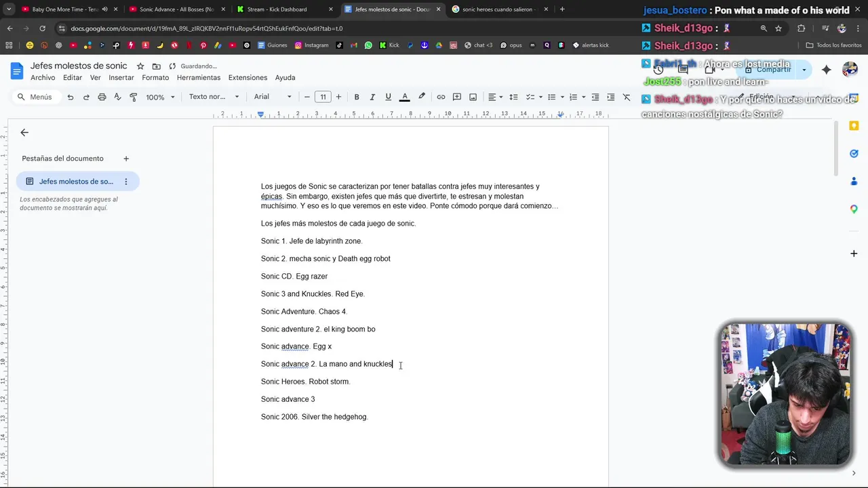Toggle bold formatting
This screenshot has height=488, width=868.
[x=357, y=97]
